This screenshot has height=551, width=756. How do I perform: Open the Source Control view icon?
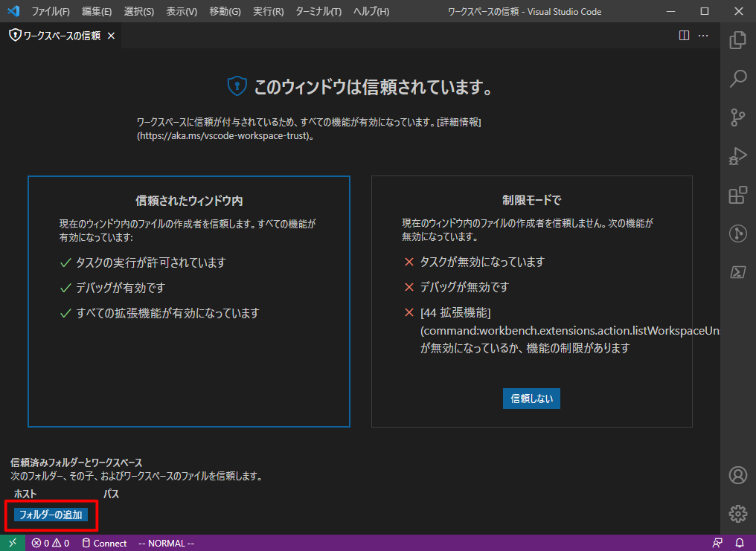[737, 117]
